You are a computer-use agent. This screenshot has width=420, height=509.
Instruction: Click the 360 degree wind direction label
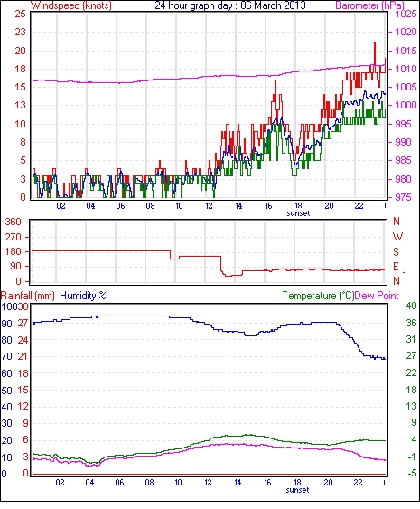(13, 222)
